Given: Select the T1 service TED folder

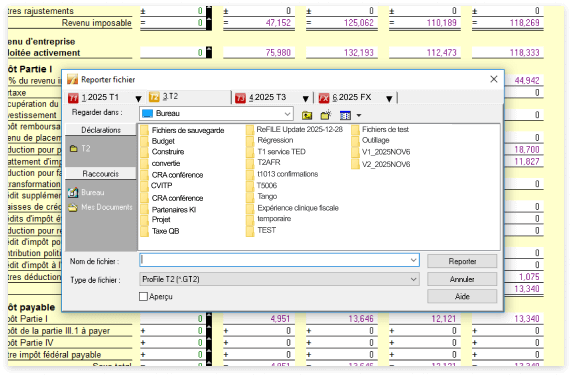Looking at the screenshot, I should coord(276,152).
